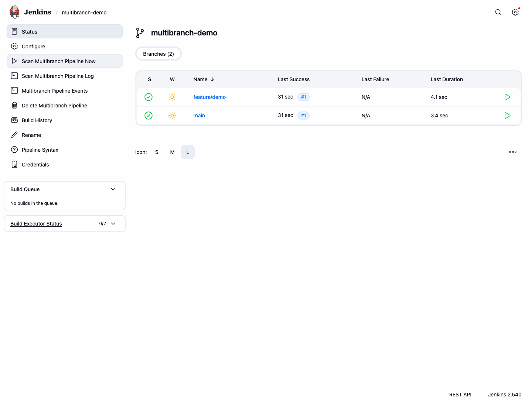Open the Manage Jenkins gear icon
Screen dimensions: 532x406
pos(515,12)
